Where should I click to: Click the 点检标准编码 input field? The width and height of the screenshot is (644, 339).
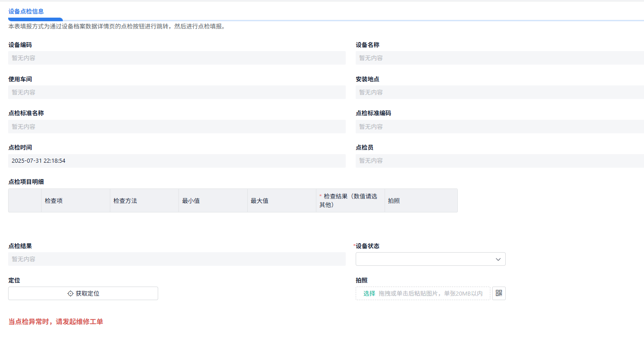(500, 127)
